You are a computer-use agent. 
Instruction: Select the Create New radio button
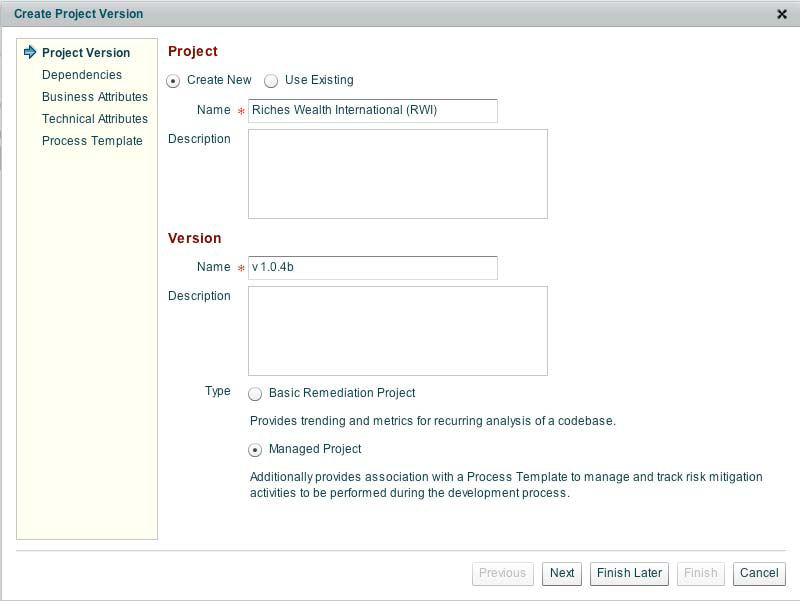[174, 81]
